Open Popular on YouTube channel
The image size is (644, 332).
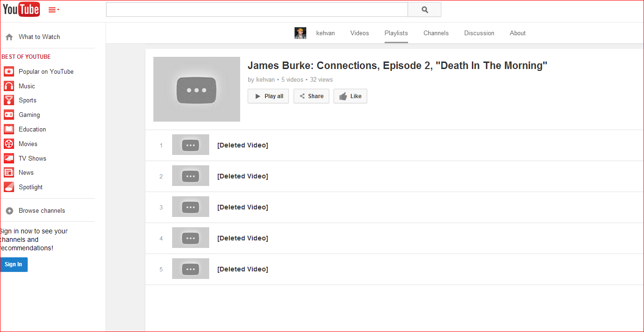point(46,71)
